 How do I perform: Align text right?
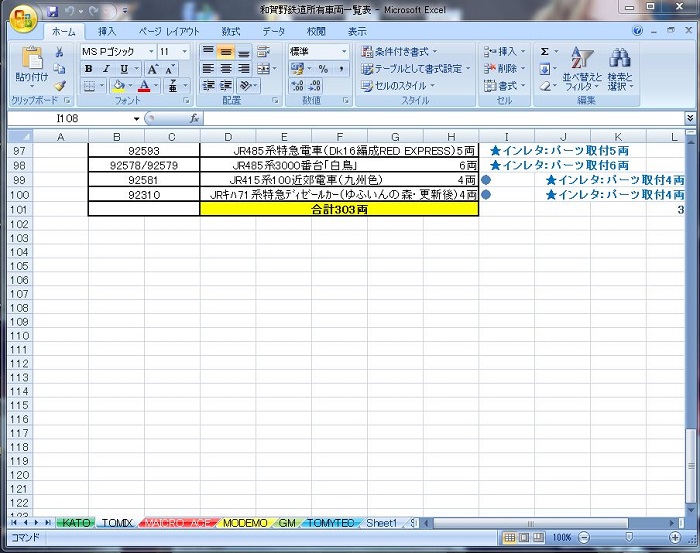pos(244,69)
